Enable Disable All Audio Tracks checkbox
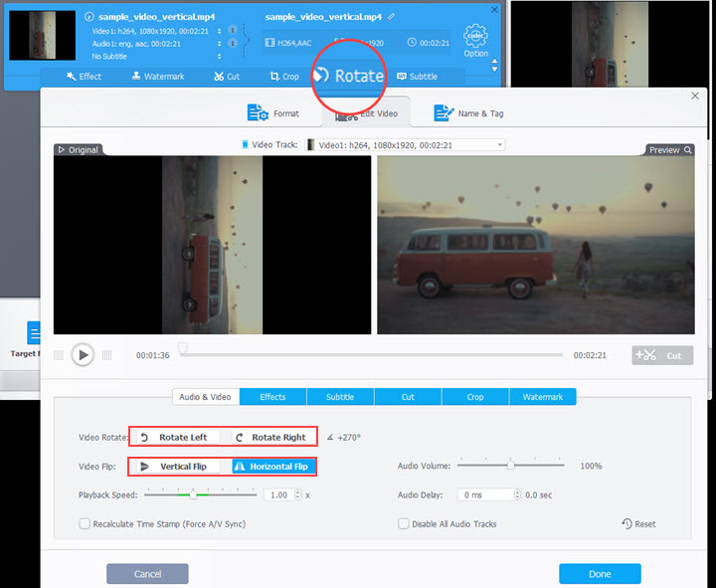Screen dimensions: 716x588 point(403,523)
